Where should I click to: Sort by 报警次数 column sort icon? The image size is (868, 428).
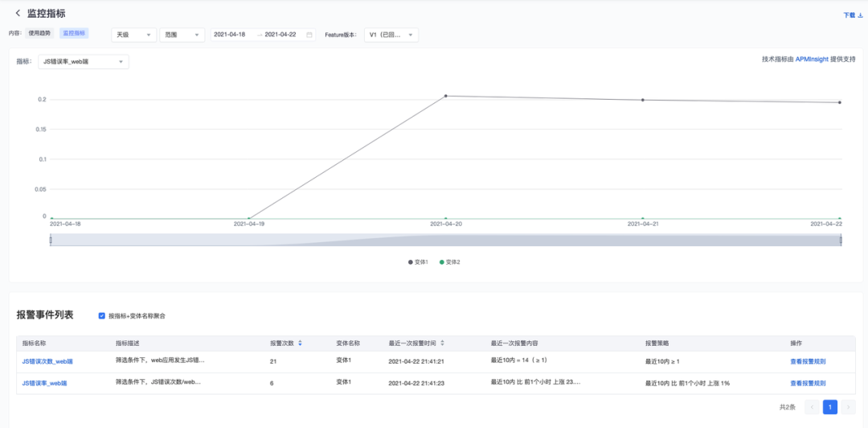[300, 343]
